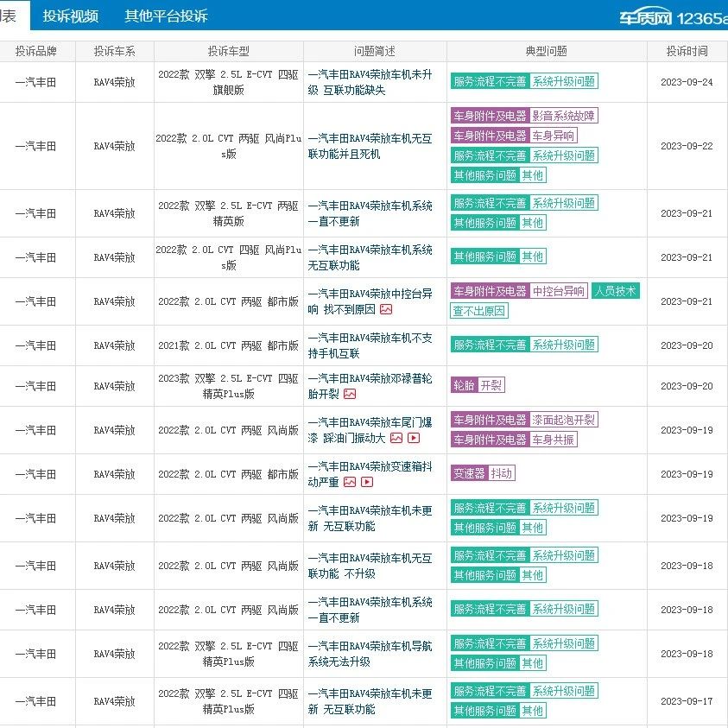This screenshot has width=728, height=728.
Task: Select date 2023-09-22
Action: [687, 146]
